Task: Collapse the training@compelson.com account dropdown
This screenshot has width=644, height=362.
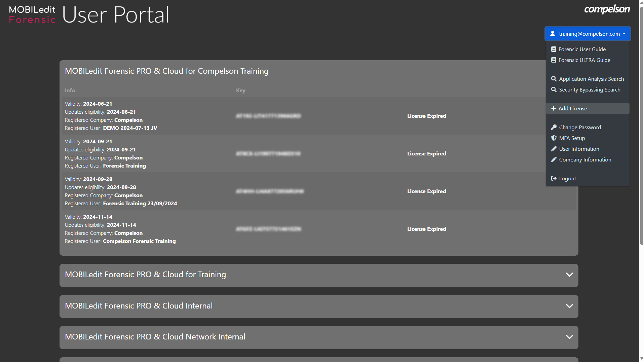Action: pos(588,34)
